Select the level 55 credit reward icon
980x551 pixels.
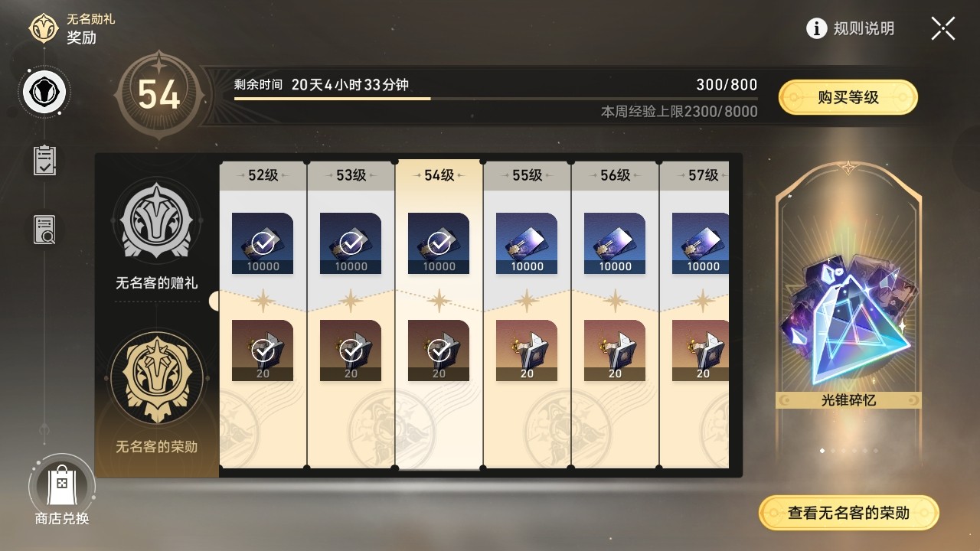527,243
